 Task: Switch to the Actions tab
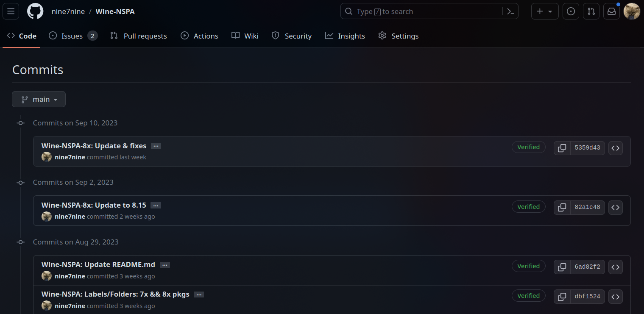coord(199,36)
